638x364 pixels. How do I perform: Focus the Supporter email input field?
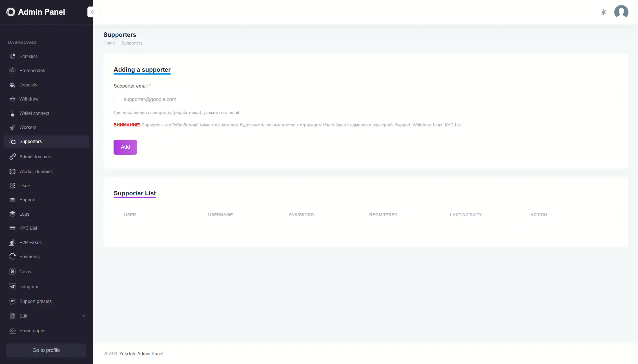pyautogui.click(x=365, y=99)
